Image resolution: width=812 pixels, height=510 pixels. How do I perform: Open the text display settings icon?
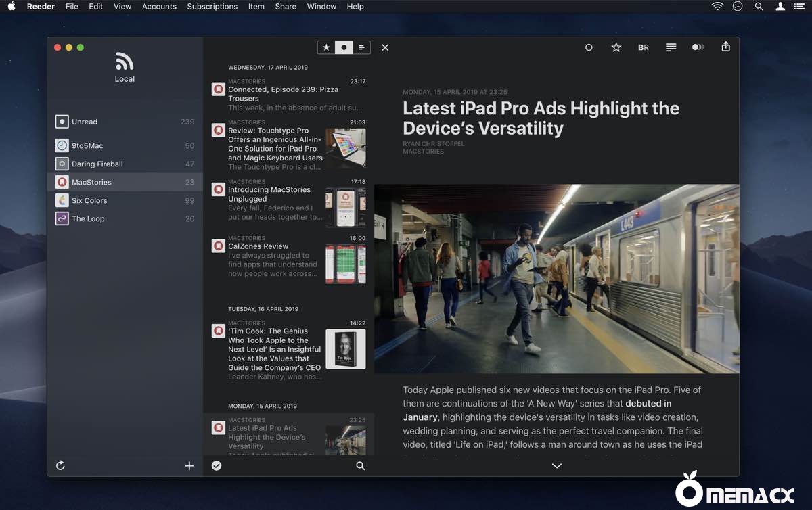pyautogui.click(x=671, y=47)
